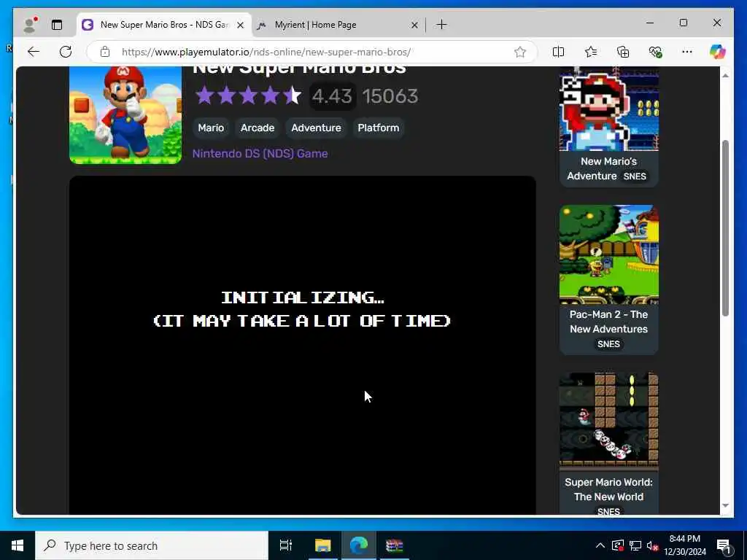Open New Mario's Adventure thumbnail
747x560 pixels.
[x=609, y=109]
